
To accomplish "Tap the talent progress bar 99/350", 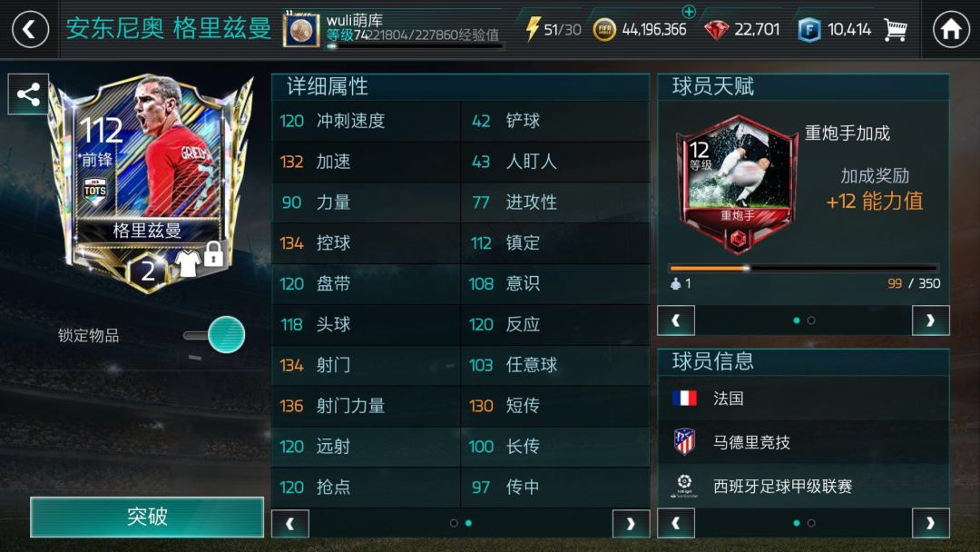I will click(x=803, y=268).
